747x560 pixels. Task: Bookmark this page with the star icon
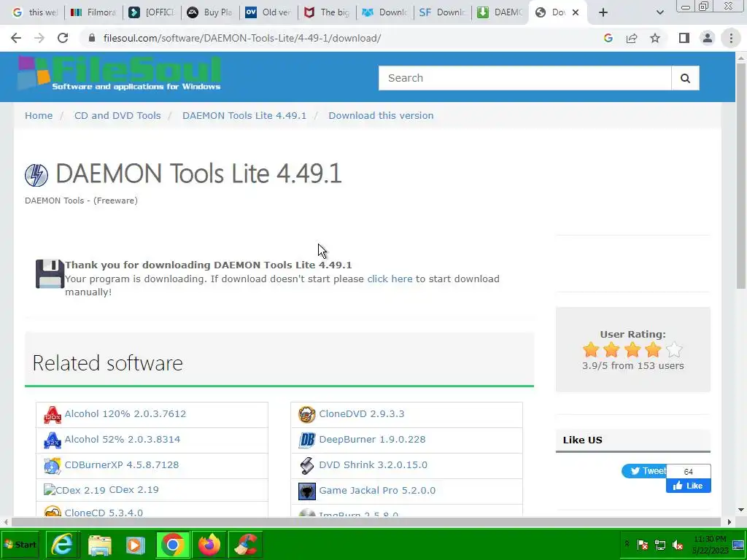(655, 38)
